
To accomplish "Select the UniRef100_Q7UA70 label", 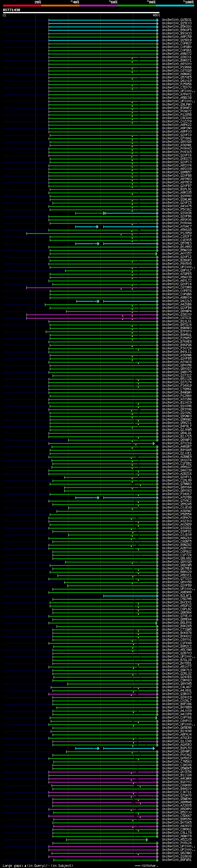I will 176,795.
